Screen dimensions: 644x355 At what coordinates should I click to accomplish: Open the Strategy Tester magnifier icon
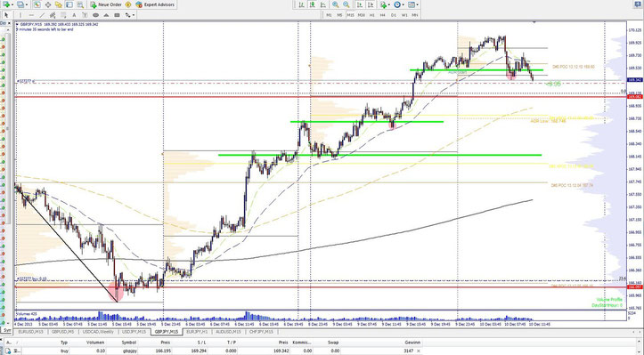pyautogui.click(x=80, y=4)
